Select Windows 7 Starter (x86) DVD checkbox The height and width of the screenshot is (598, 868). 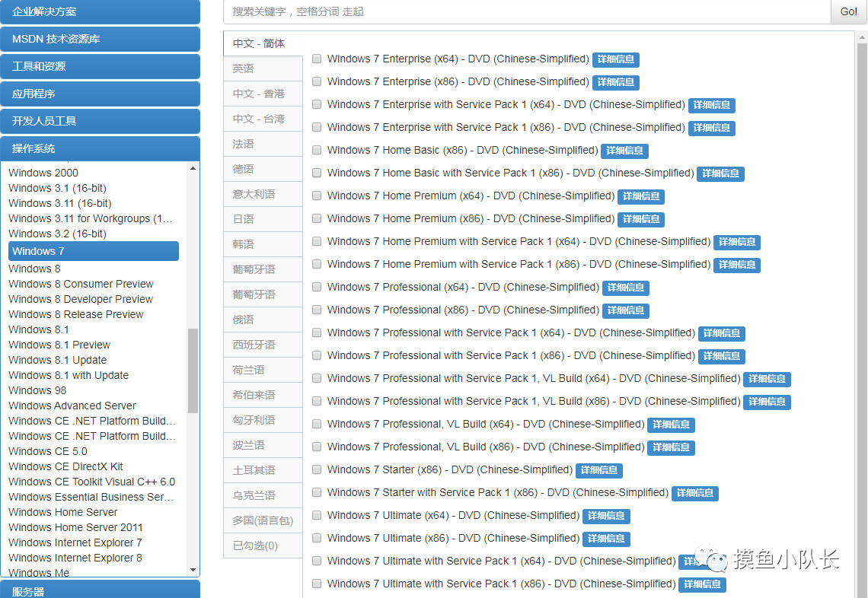[317, 469]
